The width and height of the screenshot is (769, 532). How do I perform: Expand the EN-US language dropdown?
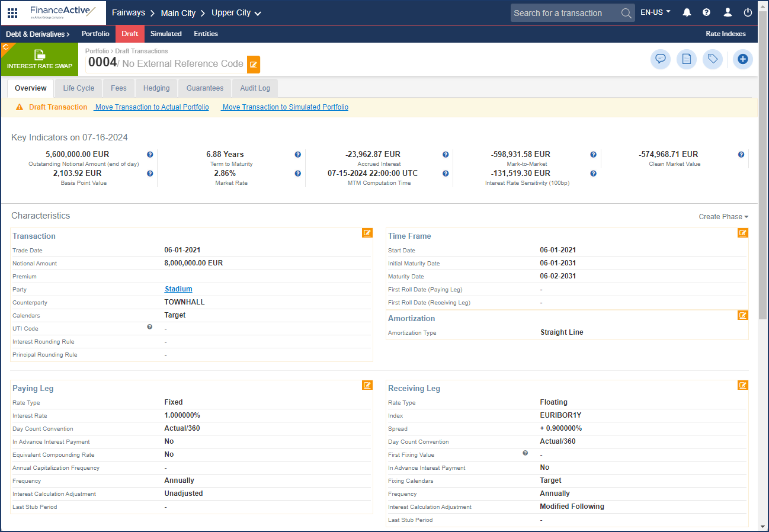point(655,12)
